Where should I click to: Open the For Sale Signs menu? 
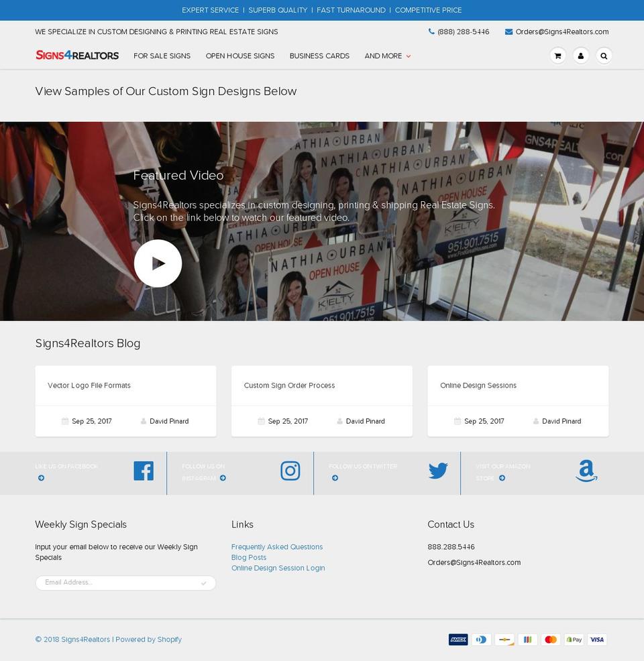pos(162,56)
